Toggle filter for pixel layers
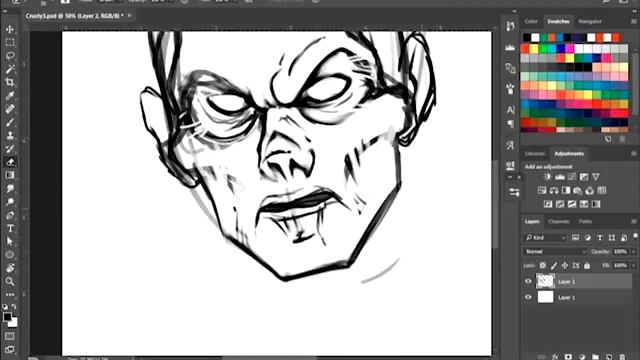 [575, 238]
